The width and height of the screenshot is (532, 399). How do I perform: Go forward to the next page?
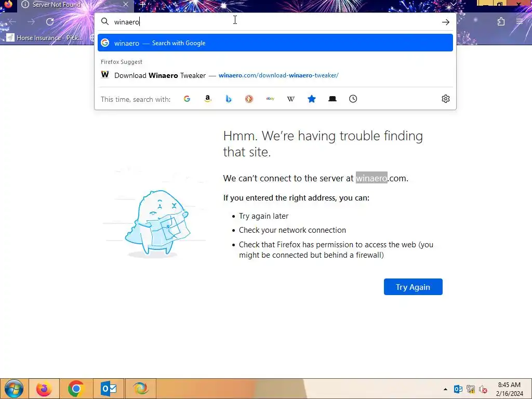coord(31,22)
